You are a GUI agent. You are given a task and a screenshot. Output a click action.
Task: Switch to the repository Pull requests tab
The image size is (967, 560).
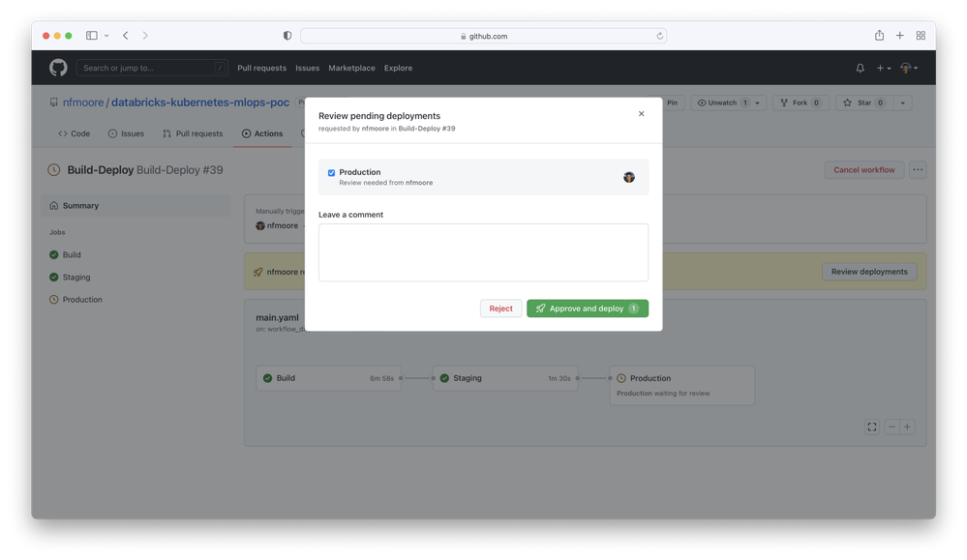pos(193,133)
